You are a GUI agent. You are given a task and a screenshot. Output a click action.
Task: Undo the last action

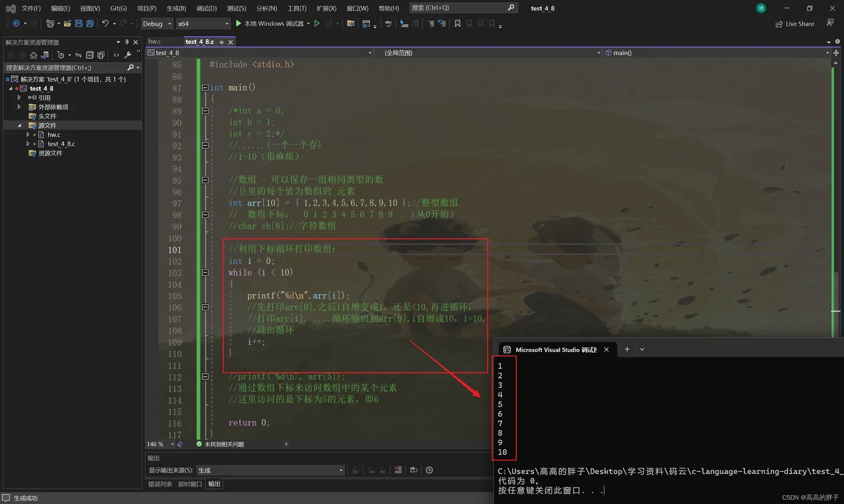tap(105, 24)
